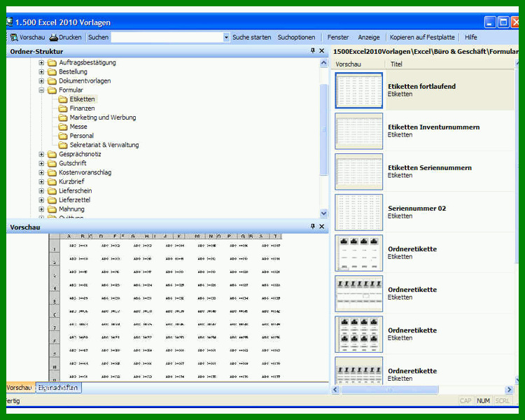525x420 pixels.
Task: Close the lower Vorschau panel
Action: coord(322,226)
